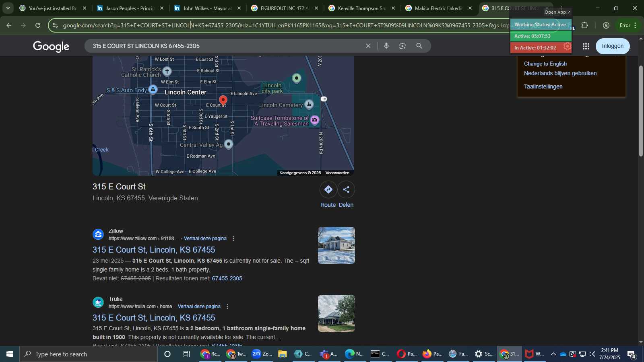Click Central Valley Ag map marker
The width and height of the screenshot is (644, 362).
point(229,144)
